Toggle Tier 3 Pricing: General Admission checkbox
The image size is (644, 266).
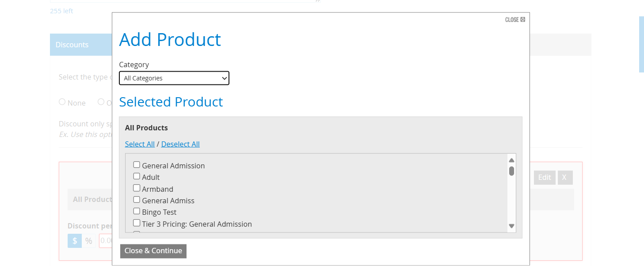pos(137,223)
